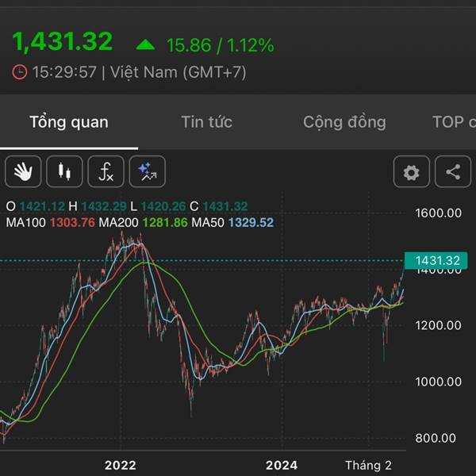Click the low value 1420.26
476x476 pixels.
point(163,206)
